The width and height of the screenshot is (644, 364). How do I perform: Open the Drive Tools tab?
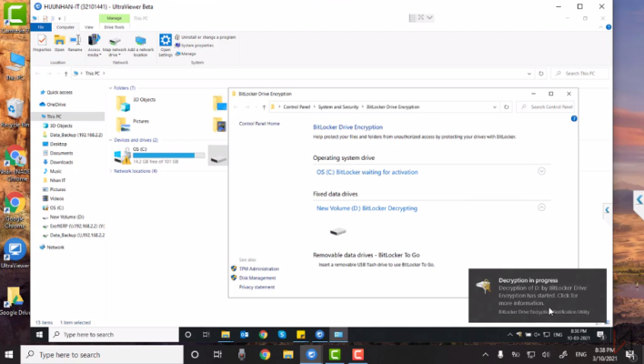(115, 27)
